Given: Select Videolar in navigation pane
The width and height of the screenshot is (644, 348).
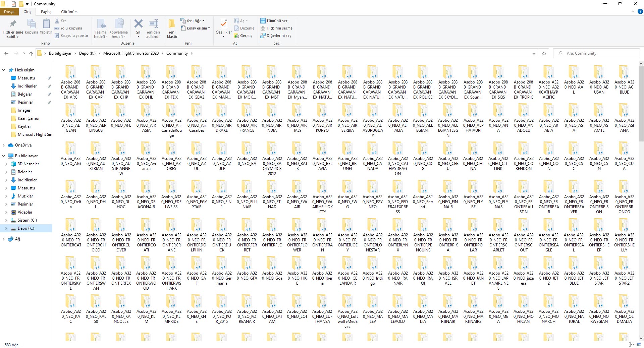Looking at the screenshot, I should click(25, 212).
